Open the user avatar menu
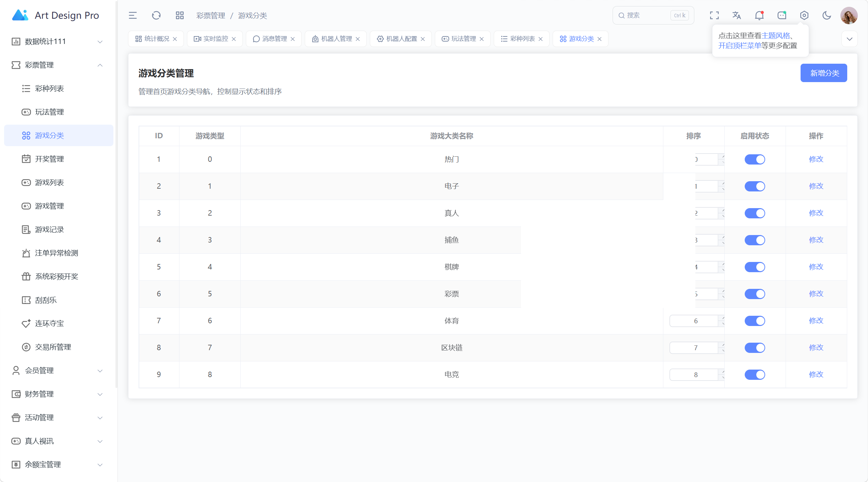Image resolution: width=868 pixels, height=482 pixels. click(x=849, y=15)
